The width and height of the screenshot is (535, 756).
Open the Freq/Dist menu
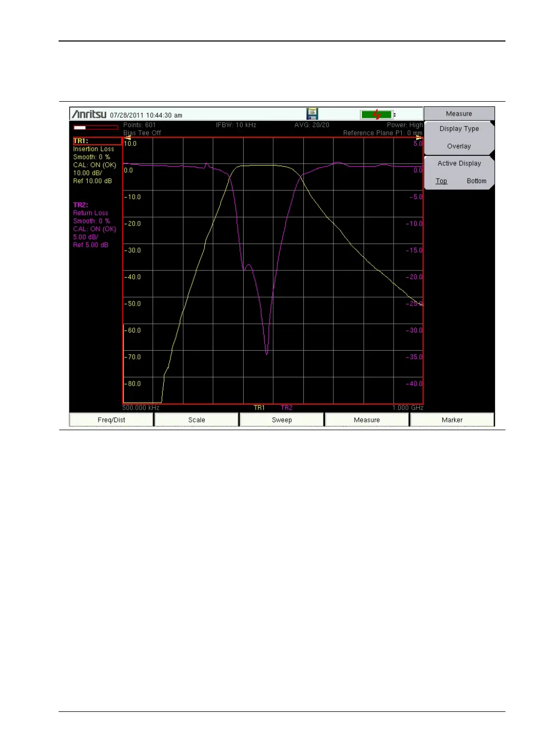point(111,420)
